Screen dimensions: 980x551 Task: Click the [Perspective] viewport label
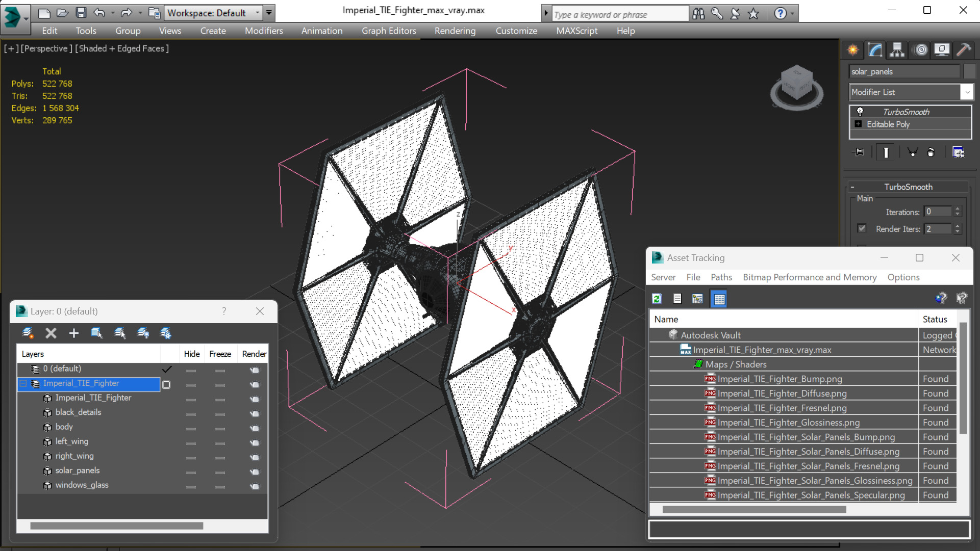pos(46,48)
